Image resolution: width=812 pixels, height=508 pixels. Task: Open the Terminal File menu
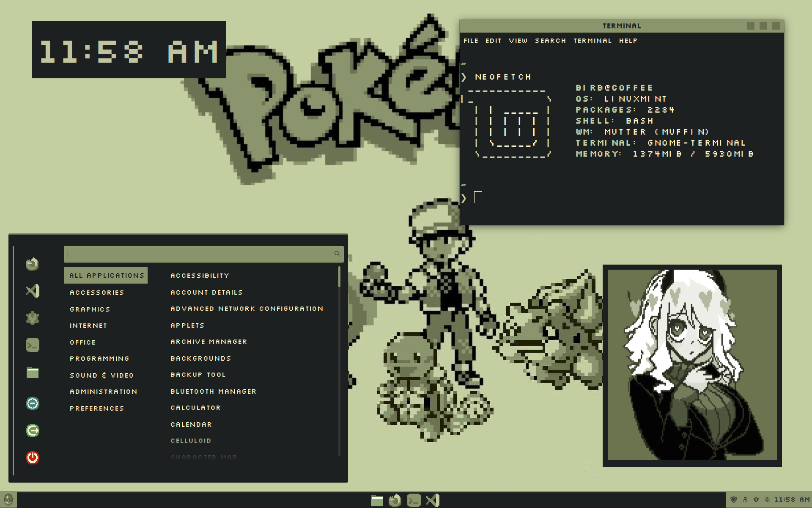coord(471,41)
